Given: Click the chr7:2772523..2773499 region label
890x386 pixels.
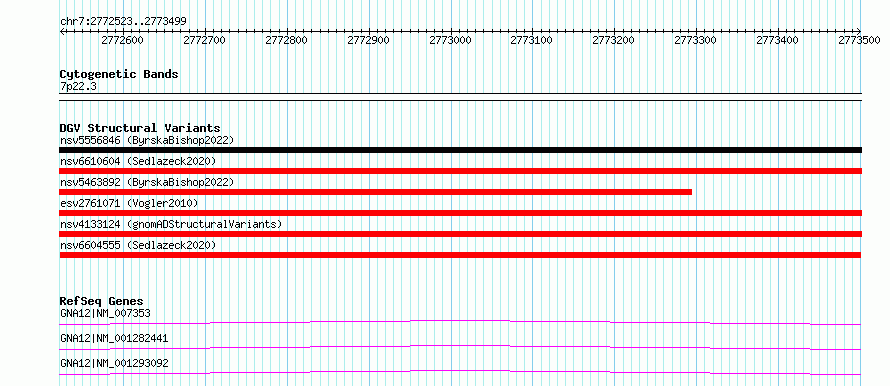Looking at the screenshot, I should click(123, 22).
